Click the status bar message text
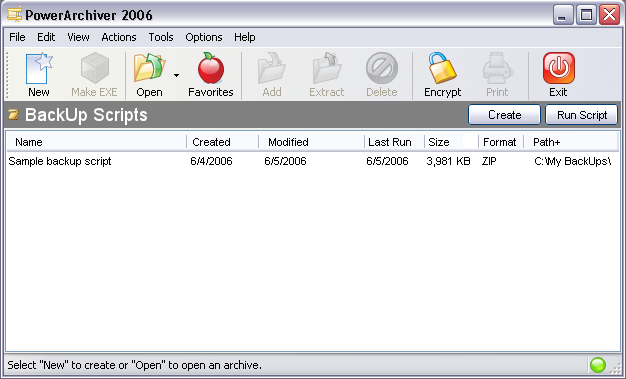The image size is (626, 379). point(135,365)
